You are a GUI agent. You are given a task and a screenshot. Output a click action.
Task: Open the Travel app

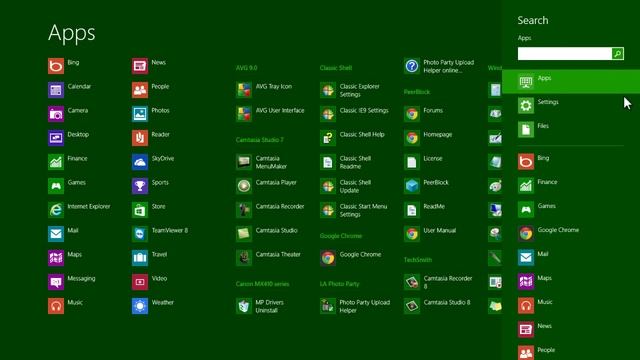pyautogui.click(x=150, y=258)
